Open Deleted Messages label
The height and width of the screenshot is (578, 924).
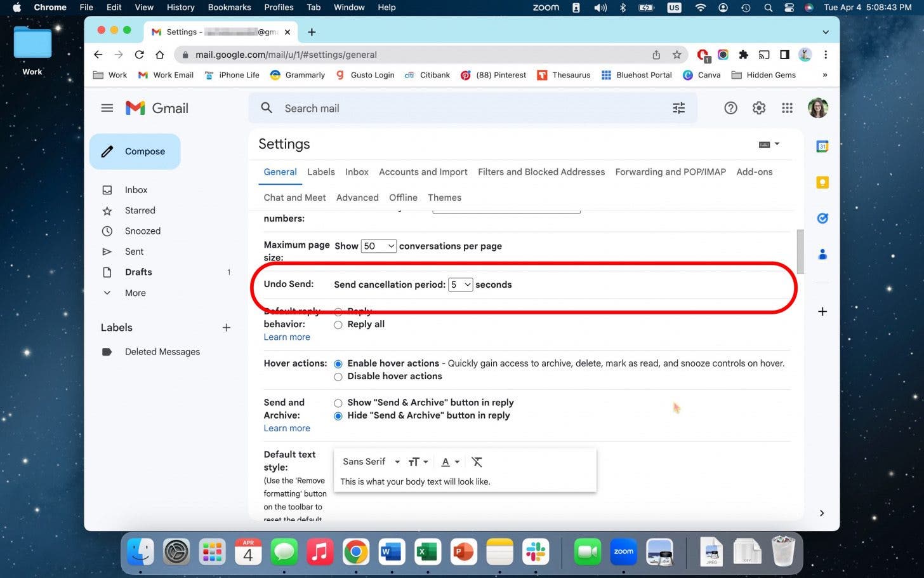click(162, 352)
